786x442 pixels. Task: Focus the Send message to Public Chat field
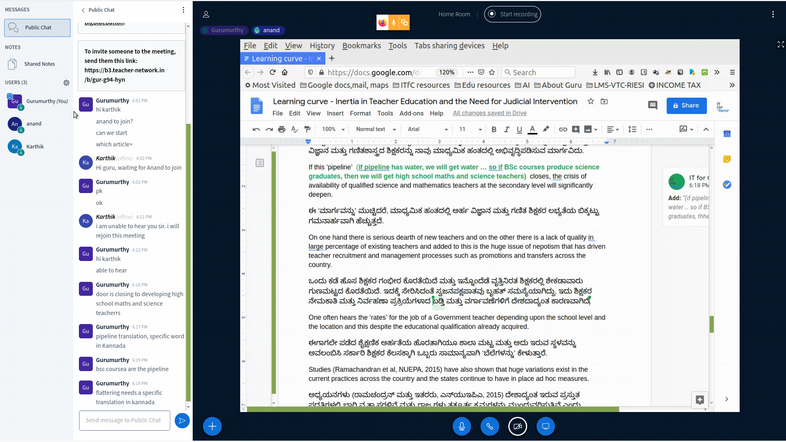pyautogui.click(x=123, y=420)
